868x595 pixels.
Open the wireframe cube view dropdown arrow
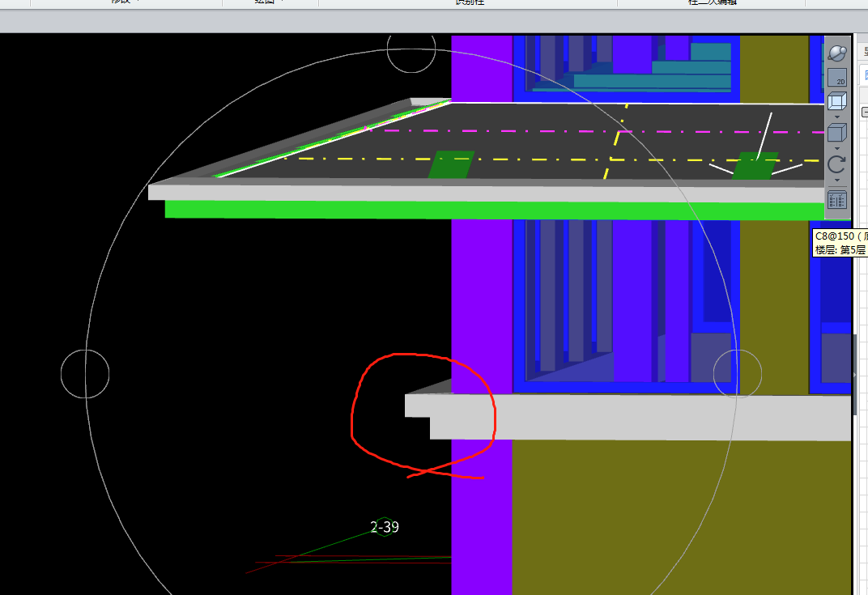click(837, 117)
